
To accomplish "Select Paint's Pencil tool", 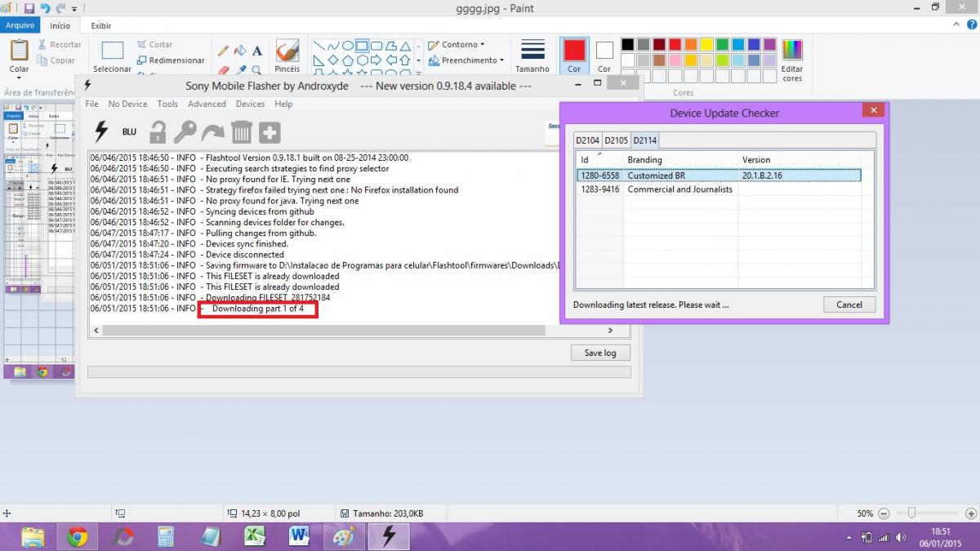I will tap(224, 51).
